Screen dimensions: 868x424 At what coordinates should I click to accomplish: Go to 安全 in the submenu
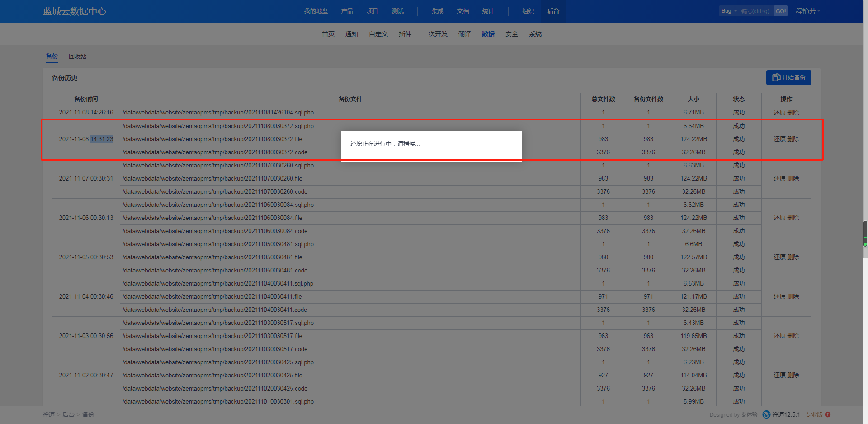[x=511, y=34]
